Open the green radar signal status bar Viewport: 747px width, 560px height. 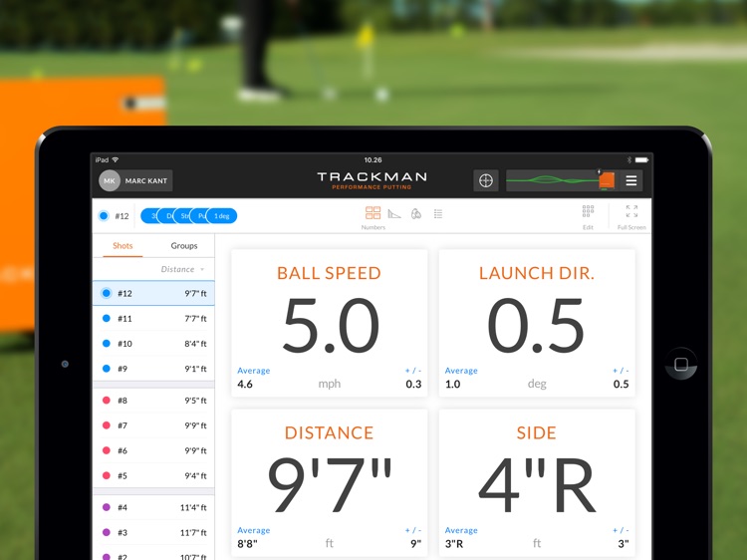click(x=552, y=180)
